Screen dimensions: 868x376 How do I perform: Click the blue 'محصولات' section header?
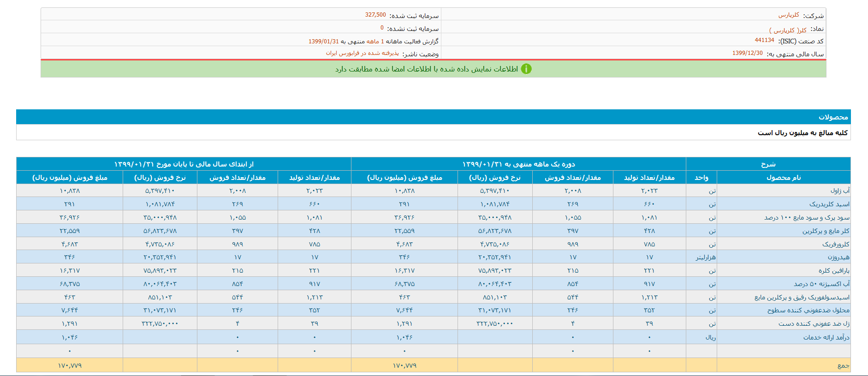433,117
